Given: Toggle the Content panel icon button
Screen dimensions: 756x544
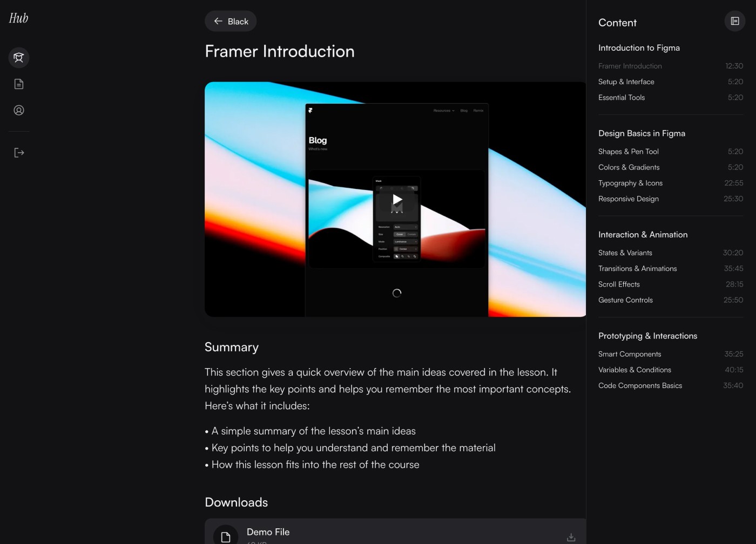Looking at the screenshot, I should (734, 21).
